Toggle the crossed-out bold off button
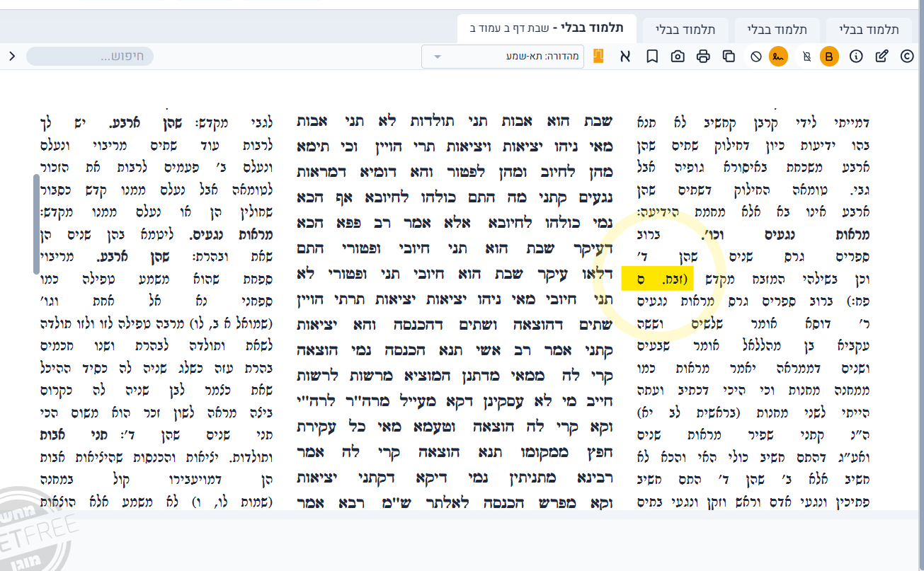 [806, 57]
